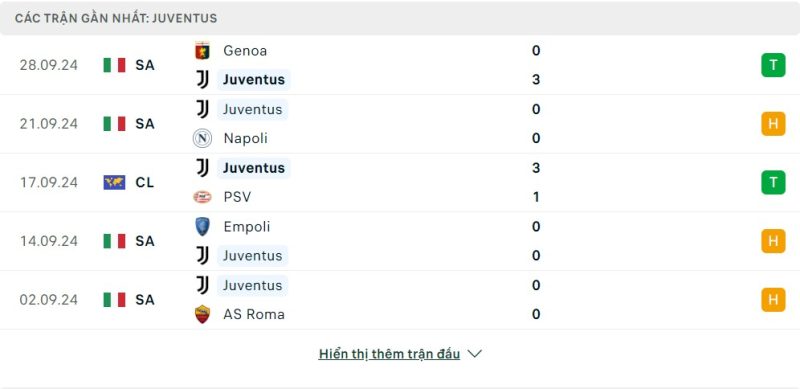Viewport: 800px width, 389px height.
Task: Click the PSV club badge
Action: (203, 197)
